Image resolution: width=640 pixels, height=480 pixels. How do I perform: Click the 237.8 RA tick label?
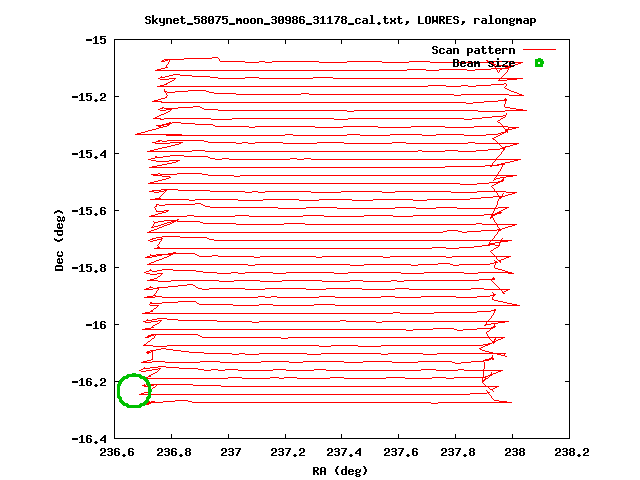[x=458, y=452]
